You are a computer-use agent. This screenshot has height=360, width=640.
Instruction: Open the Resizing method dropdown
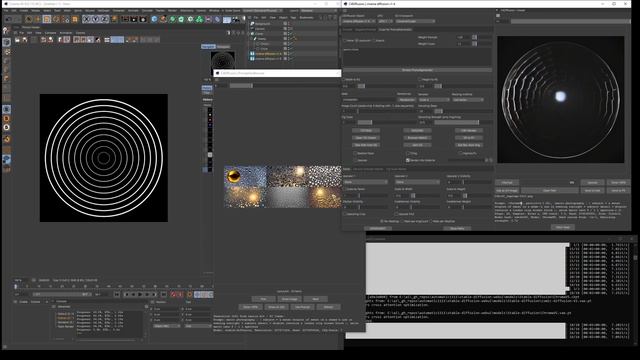point(468,100)
